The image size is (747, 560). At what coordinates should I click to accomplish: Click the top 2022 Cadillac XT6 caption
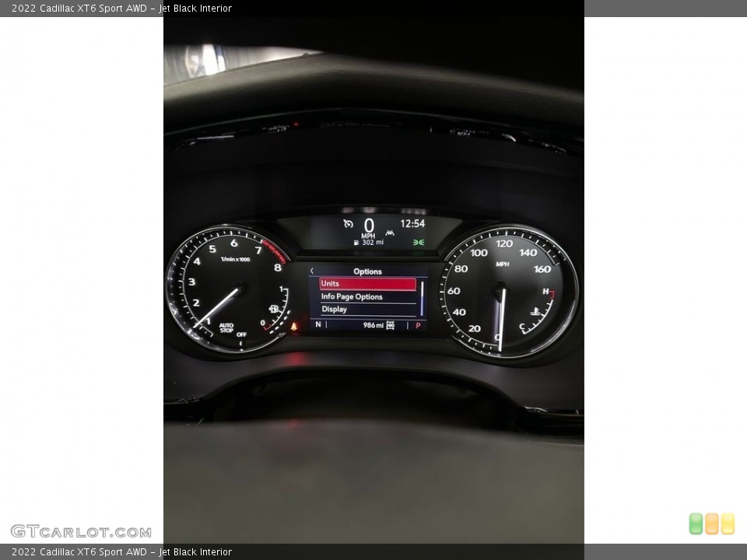click(121, 8)
